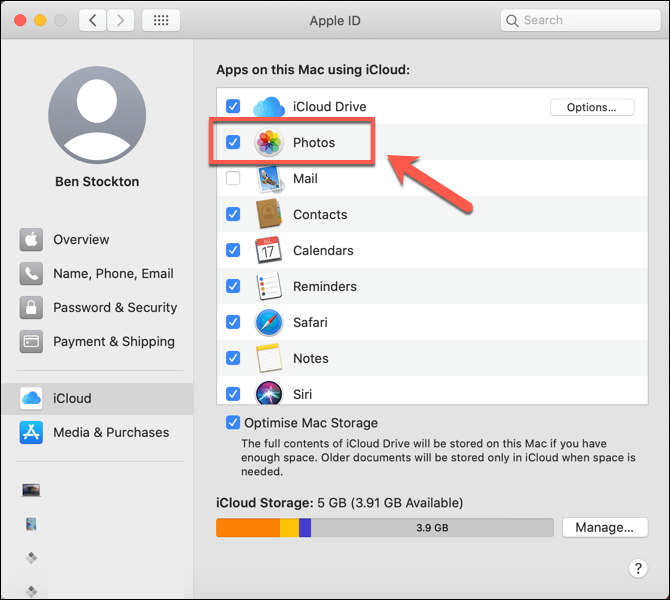
Task: Click the Calendars label in app list
Action: pos(323,250)
